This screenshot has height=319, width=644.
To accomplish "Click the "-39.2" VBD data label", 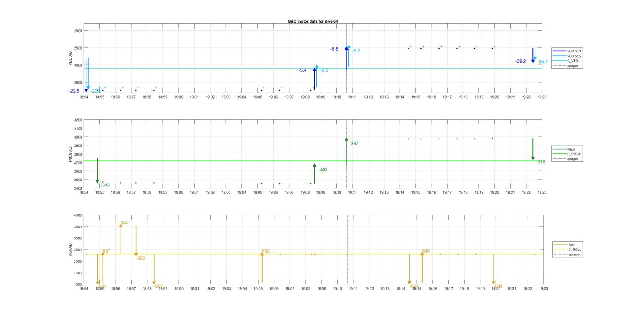I will 521,61.
